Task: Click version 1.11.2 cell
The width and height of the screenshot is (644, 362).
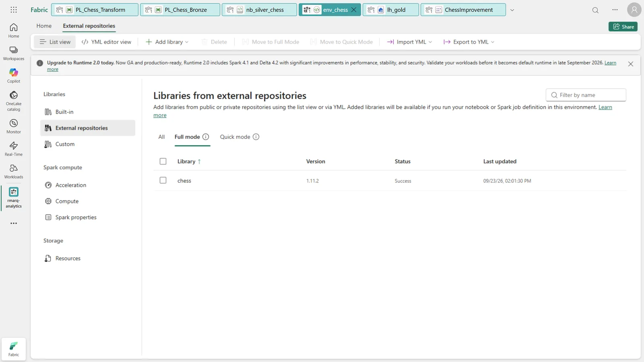Action: [x=312, y=181]
